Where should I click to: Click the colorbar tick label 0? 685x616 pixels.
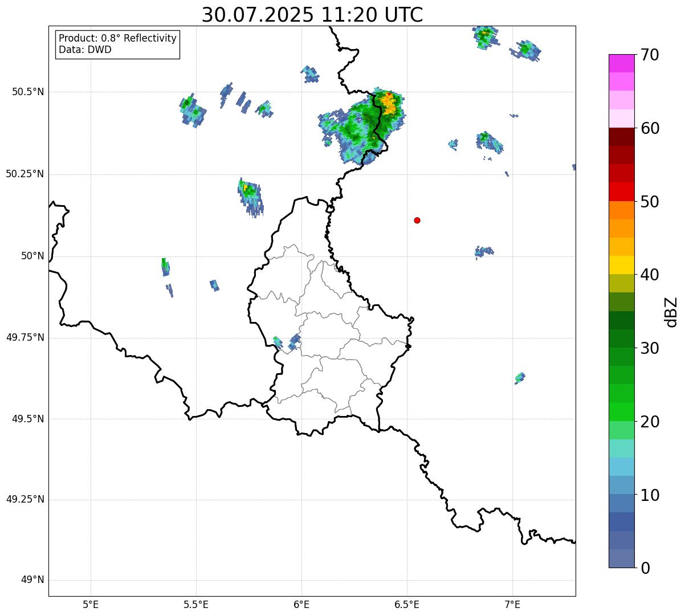[645, 568]
